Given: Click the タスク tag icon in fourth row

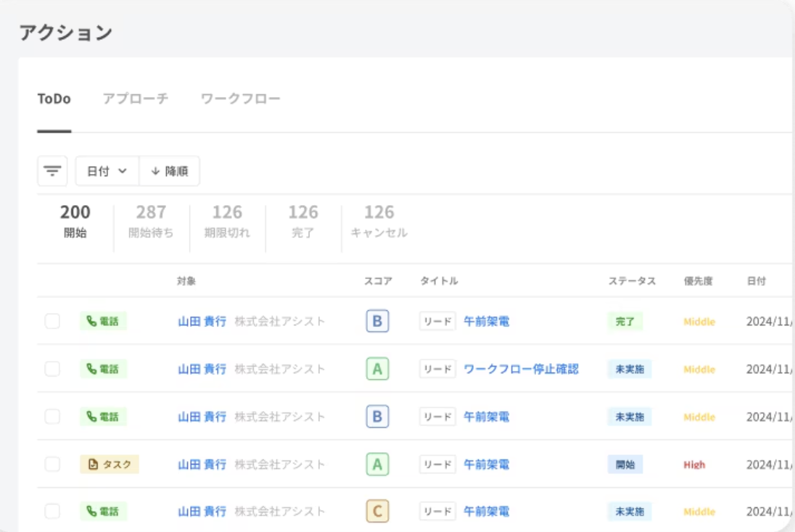Looking at the screenshot, I should click(93, 465).
